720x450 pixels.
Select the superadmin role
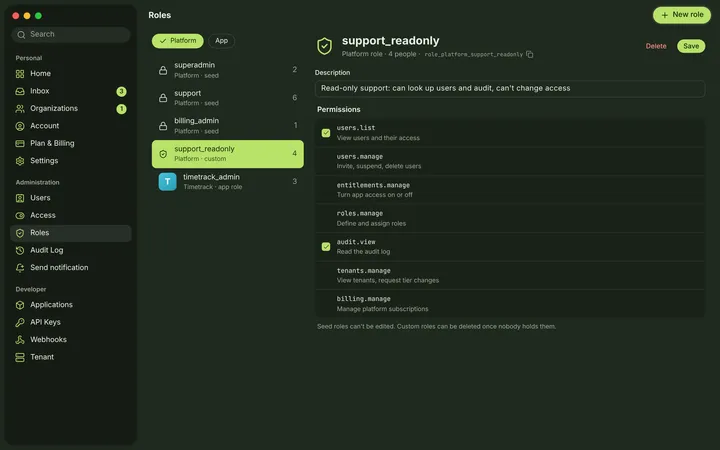point(228,70)
